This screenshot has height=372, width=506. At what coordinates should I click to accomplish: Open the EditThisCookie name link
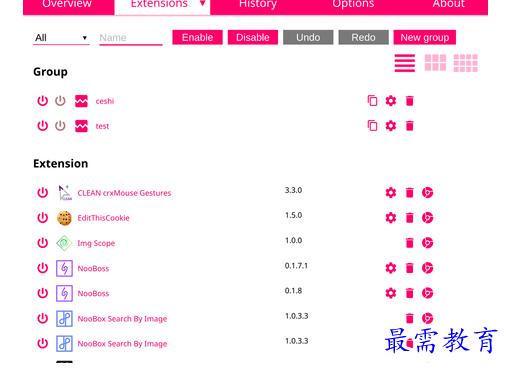point(103,218)
